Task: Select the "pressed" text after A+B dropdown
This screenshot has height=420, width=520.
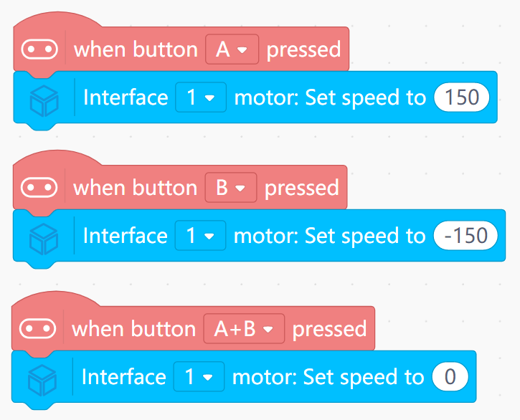Action: pyautogui.click(x=329, y=329)
